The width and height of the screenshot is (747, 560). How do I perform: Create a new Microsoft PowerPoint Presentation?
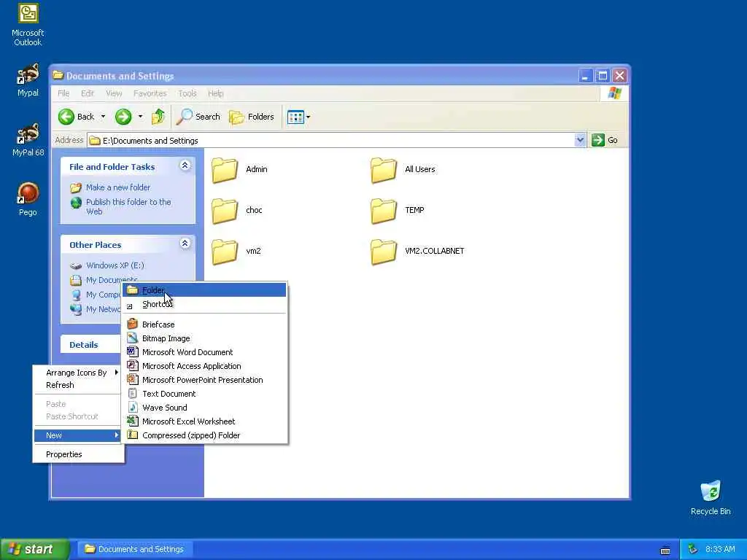click(x=204, y=380)
